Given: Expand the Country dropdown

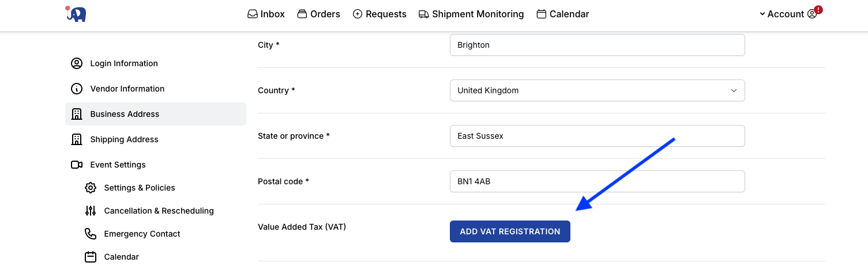Looking at the screenshot, I should point(598,90).
